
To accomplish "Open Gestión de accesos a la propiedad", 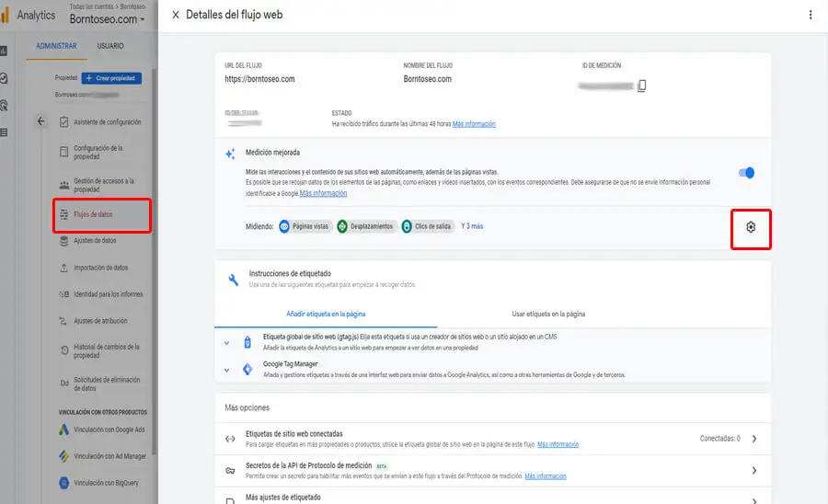I will coord(100,185).
